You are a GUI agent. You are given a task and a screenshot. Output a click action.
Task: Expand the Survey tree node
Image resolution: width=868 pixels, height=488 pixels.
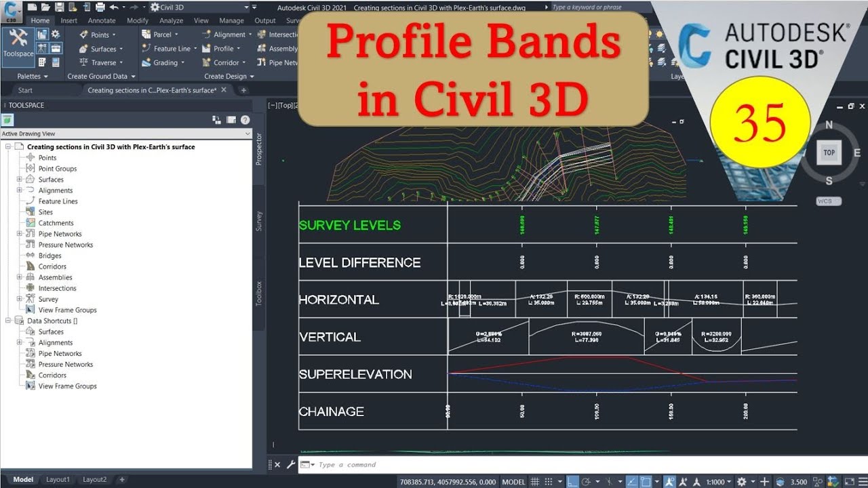(20, 299)
